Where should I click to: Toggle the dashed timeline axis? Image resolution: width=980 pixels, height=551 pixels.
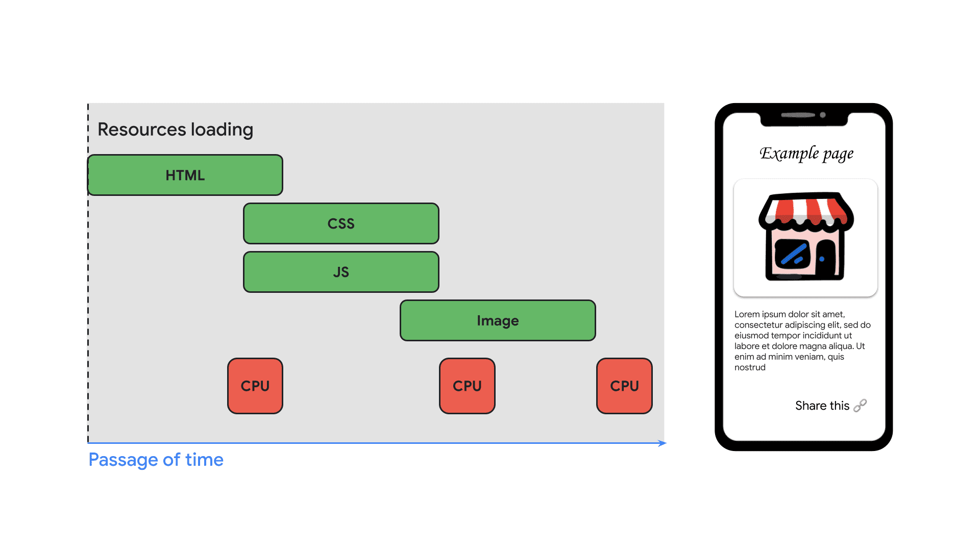[88, 283]
